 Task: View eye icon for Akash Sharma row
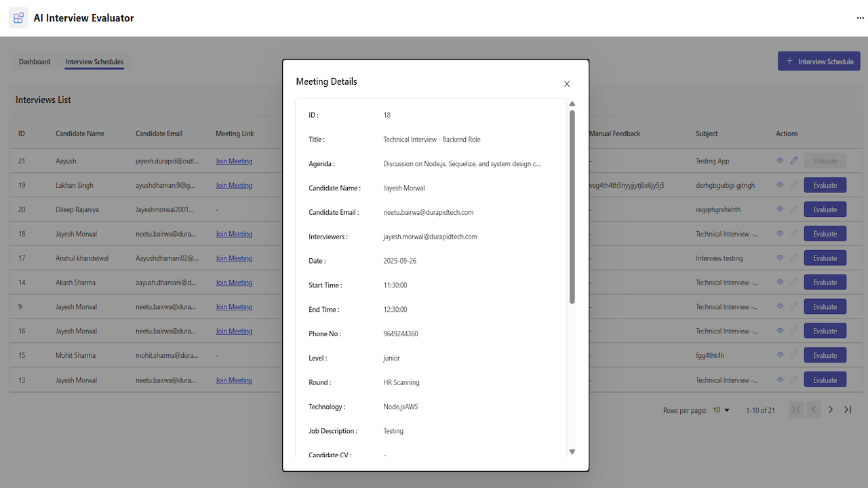(x=780, y=283)
